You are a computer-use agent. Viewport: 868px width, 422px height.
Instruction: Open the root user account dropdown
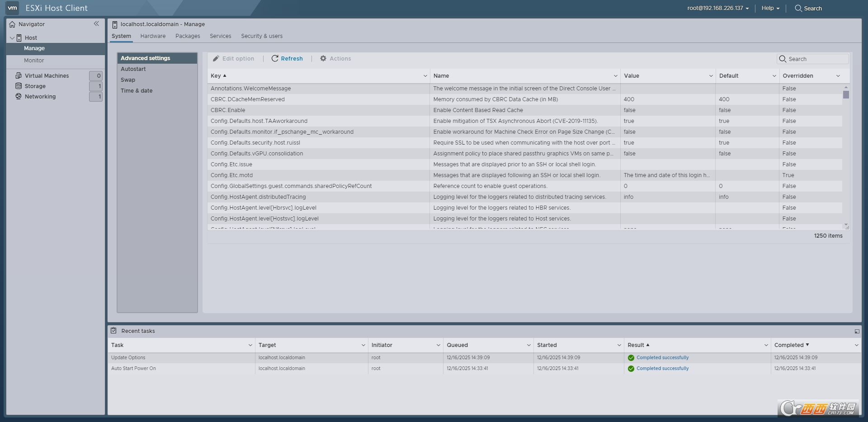[718, 8]
